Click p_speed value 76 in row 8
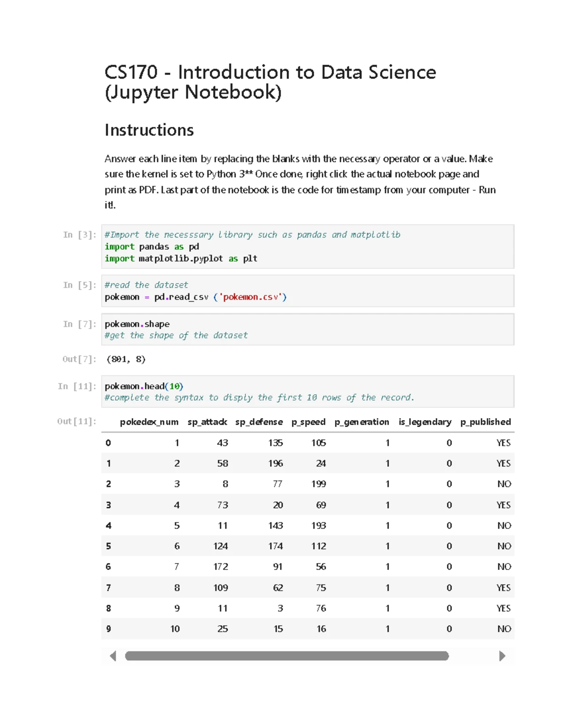The image size is (563, 728). (321, 608)
